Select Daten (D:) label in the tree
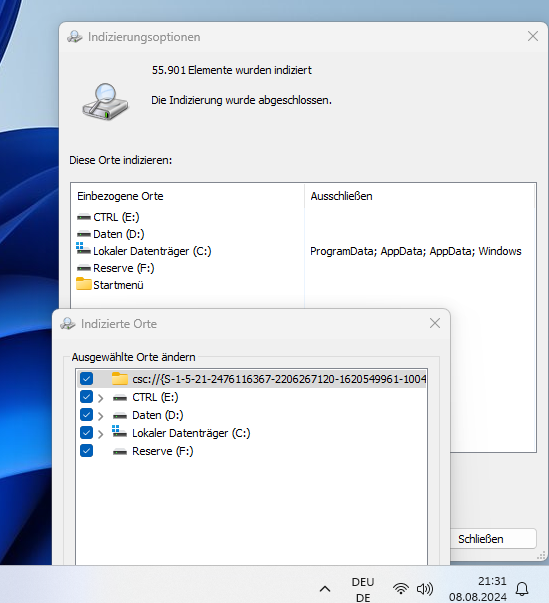The height and width of the screenshot is (603, 549). click(x=158, y=415)
